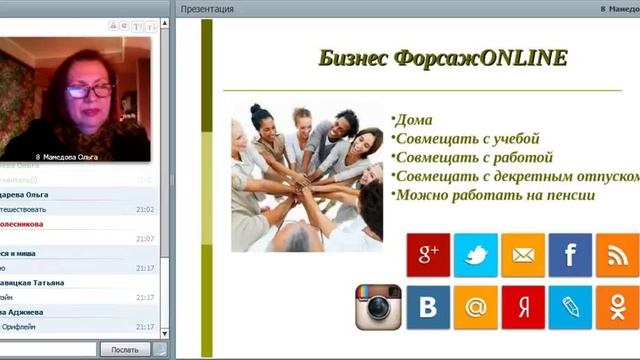Click the slide title 'Бизнес ФорсажONLINE'

[442, 58]
